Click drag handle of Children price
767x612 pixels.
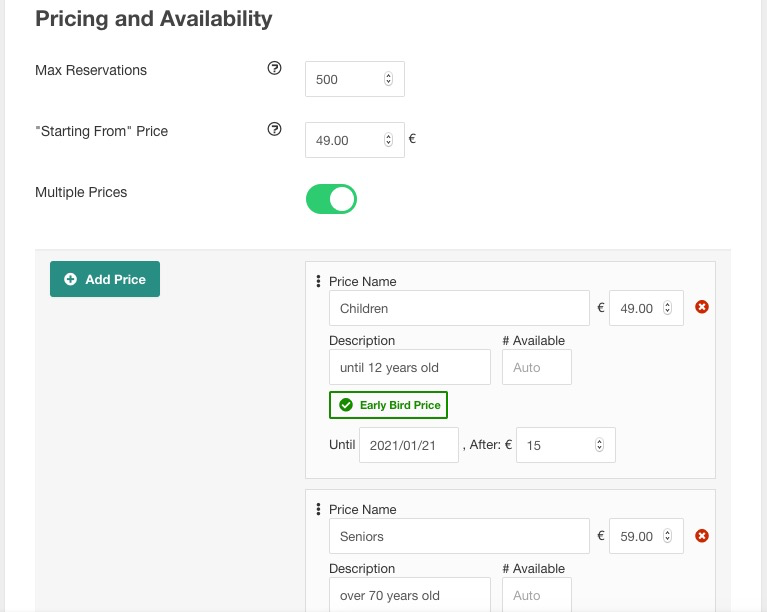pyautogui.click(x=318, y=281)
